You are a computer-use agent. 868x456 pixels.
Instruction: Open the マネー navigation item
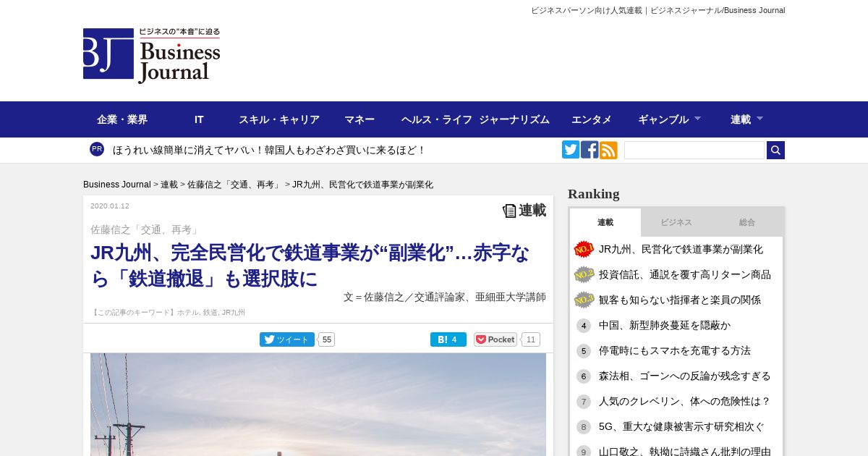359,119
